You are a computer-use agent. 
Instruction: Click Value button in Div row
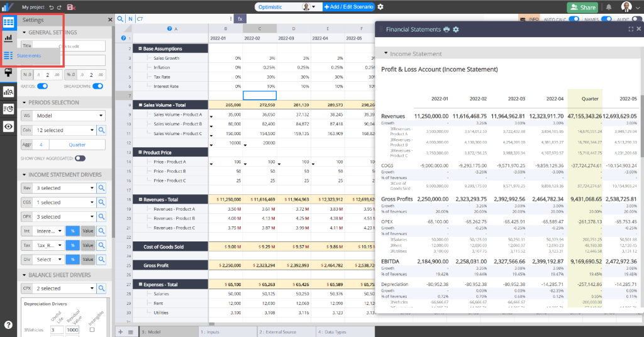click(x=88, y=260)
